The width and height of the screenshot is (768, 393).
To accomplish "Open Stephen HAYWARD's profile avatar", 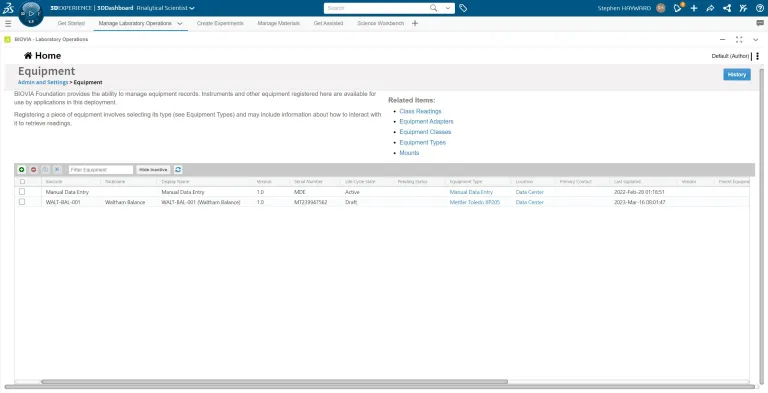I will 661,8.
